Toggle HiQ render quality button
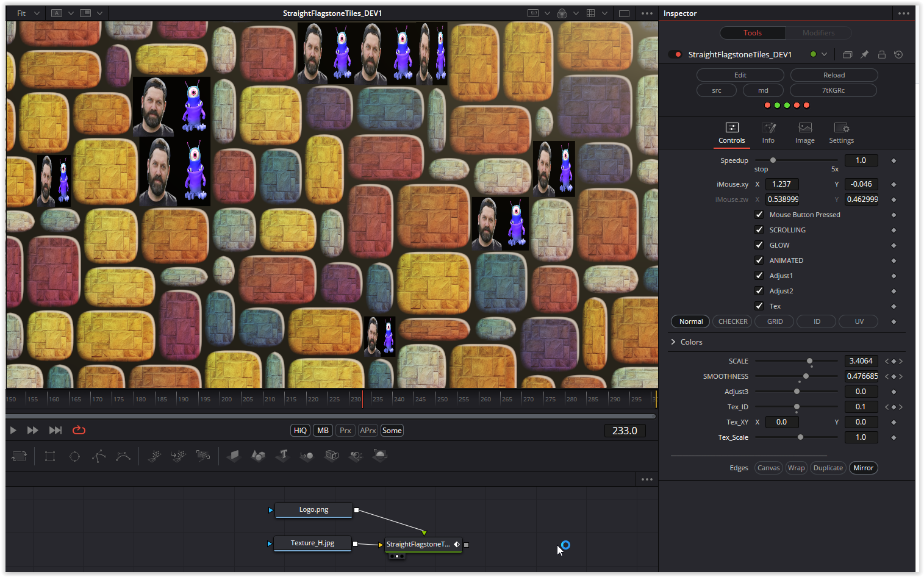 click(300, 431)
